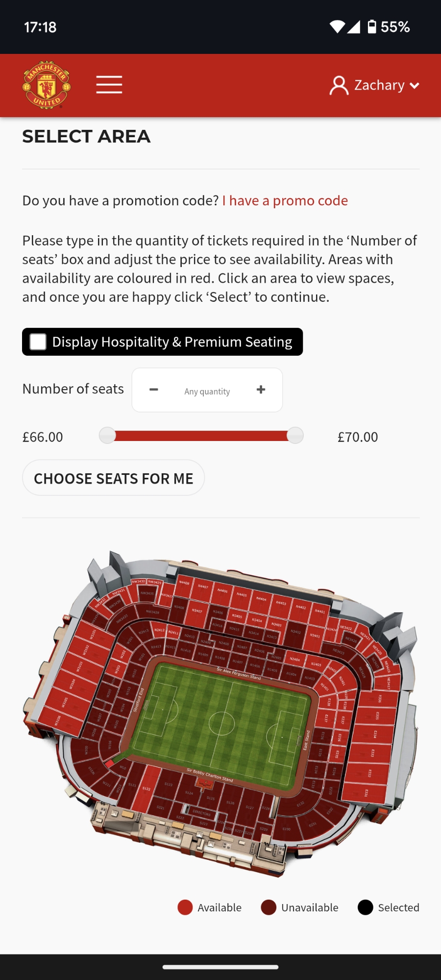Click the 'I have a promo code' link

[x=285, y=201]
